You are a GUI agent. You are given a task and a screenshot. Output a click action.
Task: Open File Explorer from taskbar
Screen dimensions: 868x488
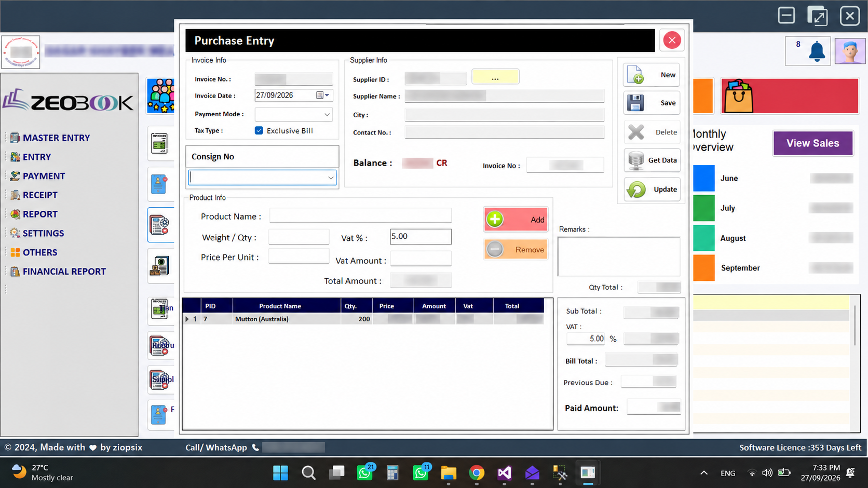449,473
